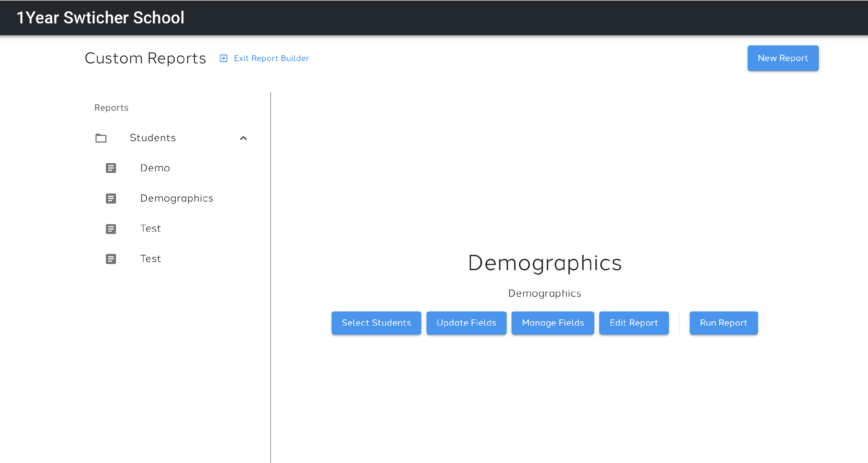Open the Demo report

155,168
